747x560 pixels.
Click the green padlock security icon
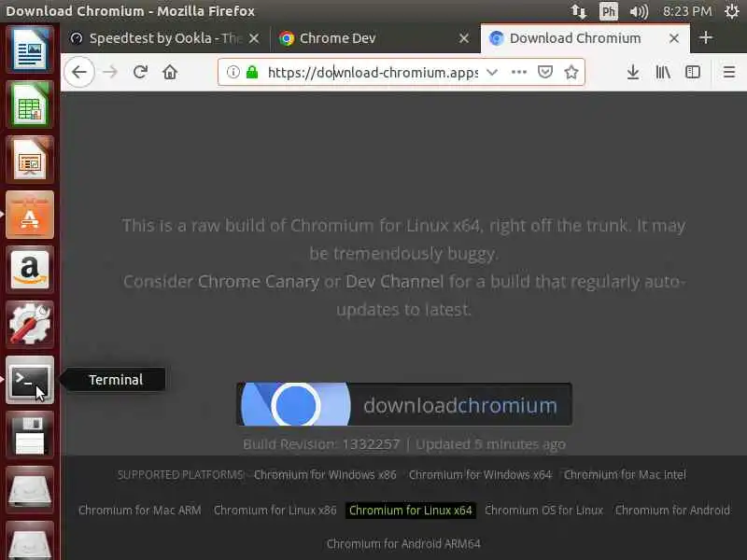252,72
